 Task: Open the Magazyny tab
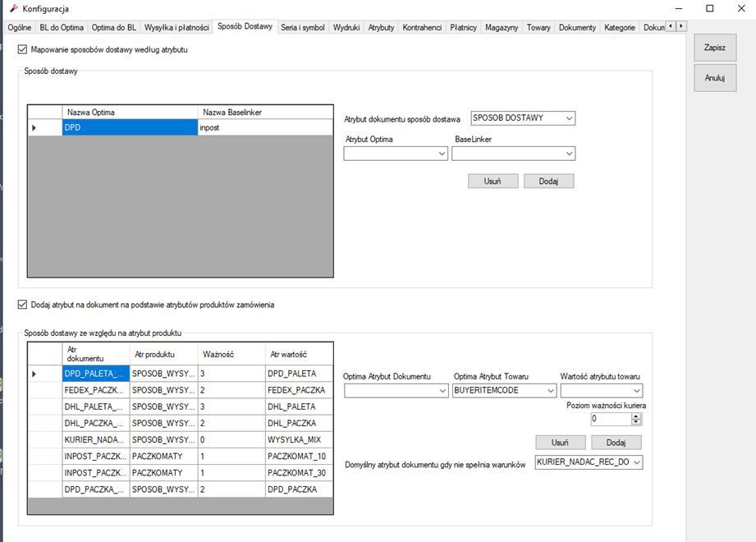click(x=502, y=27)
